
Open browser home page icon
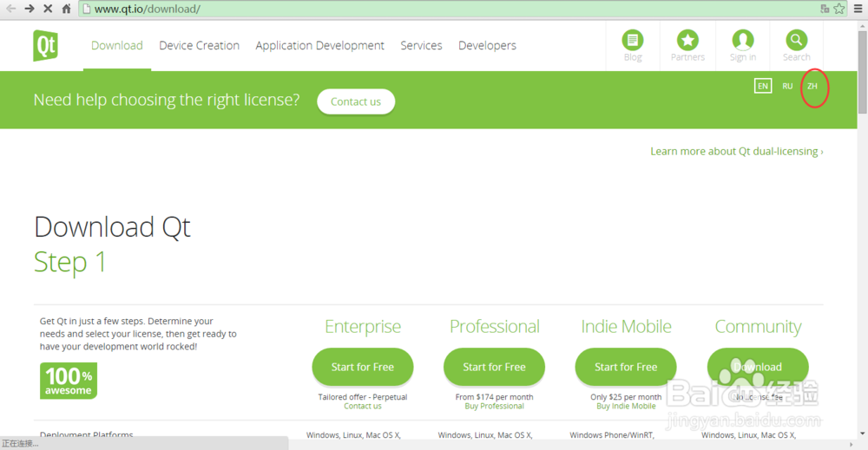(66, 9)
